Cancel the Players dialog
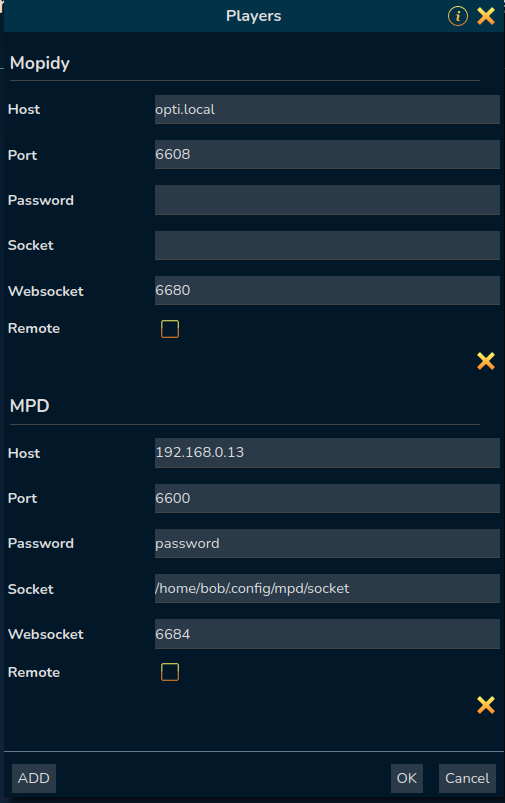 (467, 778)
